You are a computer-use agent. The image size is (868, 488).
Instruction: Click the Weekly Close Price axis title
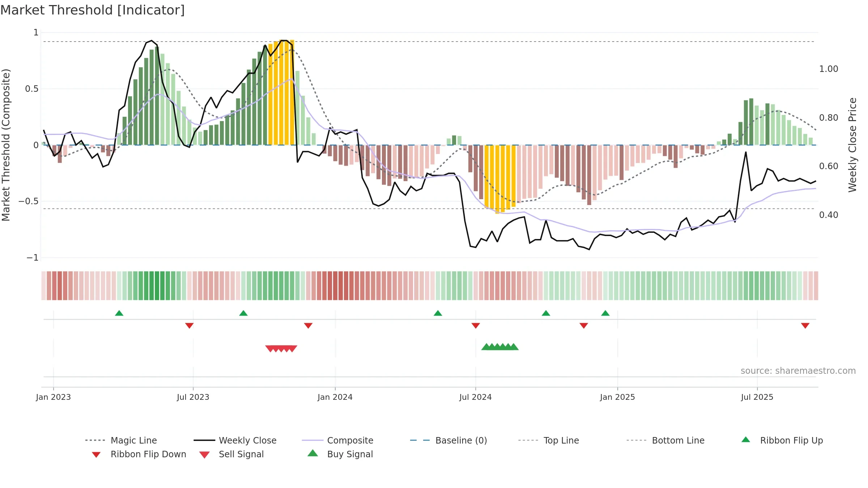click(x=852, y=145)
